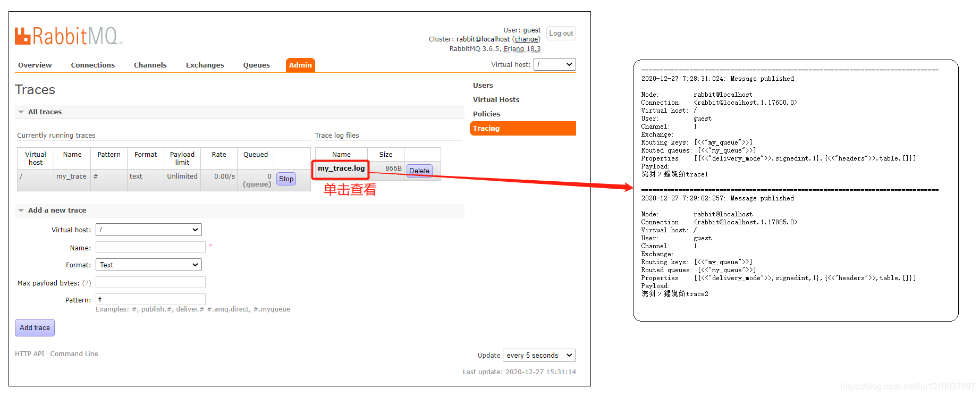Select the Admin tab
This screenshot has height=396, width=980.
click(x=300, y=65)
